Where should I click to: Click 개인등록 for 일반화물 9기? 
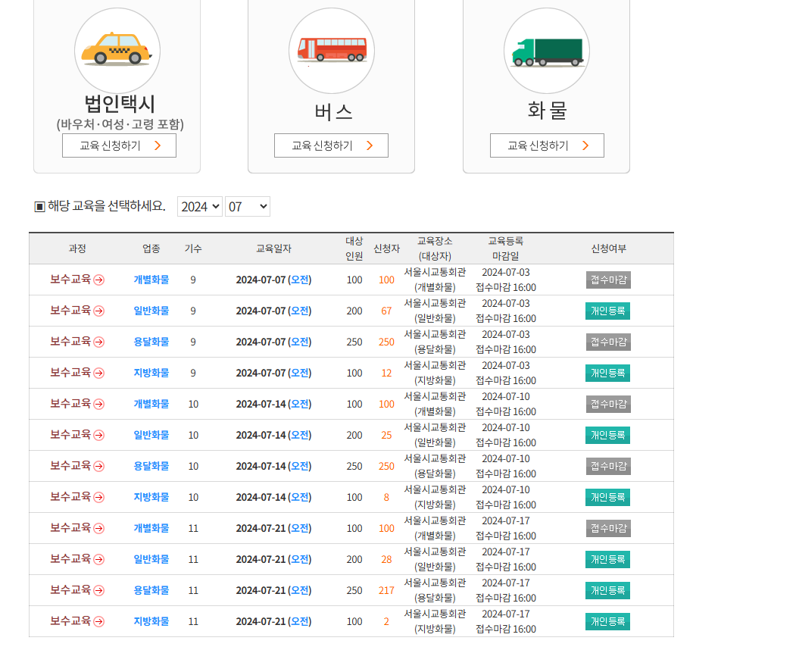[607, 311]
